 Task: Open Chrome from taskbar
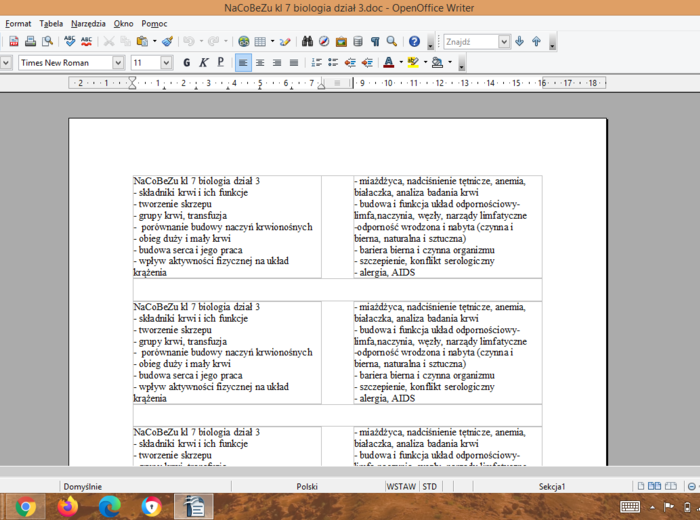click(x=25, y=507)
